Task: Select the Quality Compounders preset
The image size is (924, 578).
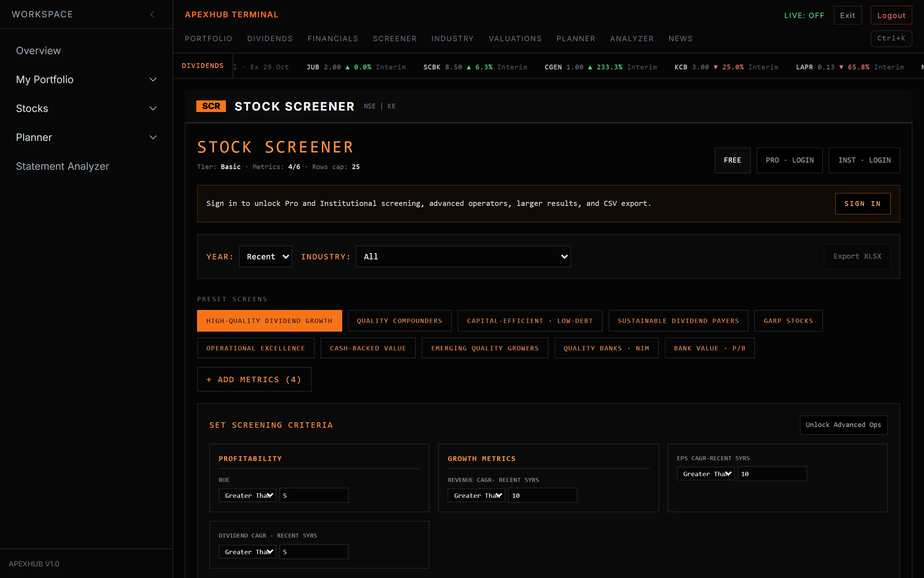Action: (400, 321)
